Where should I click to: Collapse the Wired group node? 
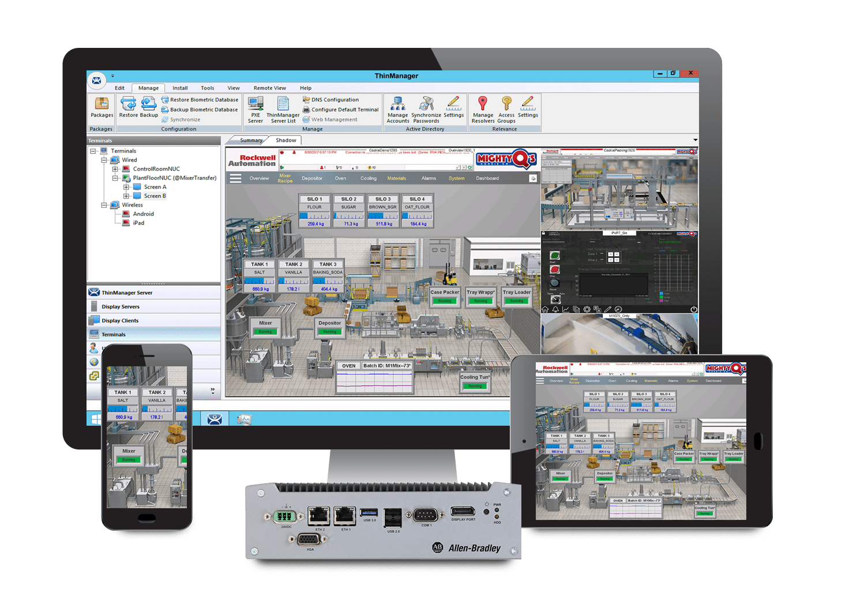click(104, 160)
